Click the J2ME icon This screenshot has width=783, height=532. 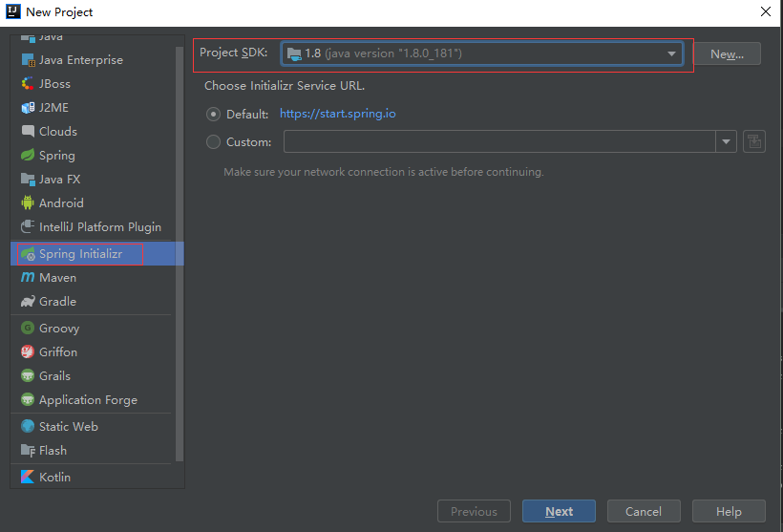click(28, 108)
